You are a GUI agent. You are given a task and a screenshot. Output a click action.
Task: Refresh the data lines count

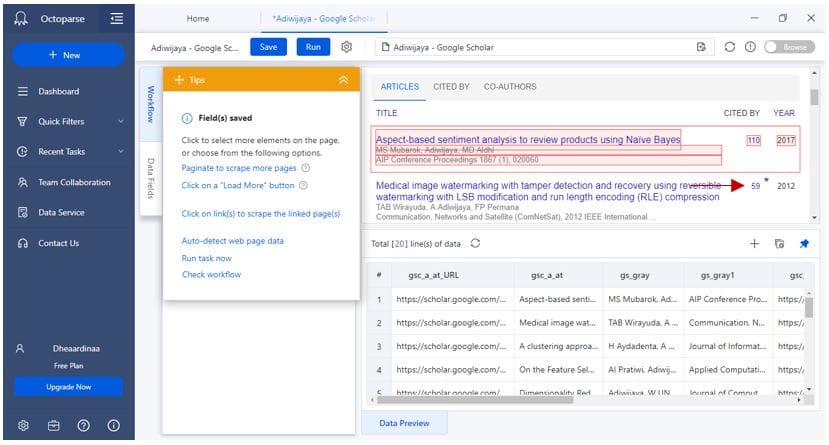(x=475, y=243)
